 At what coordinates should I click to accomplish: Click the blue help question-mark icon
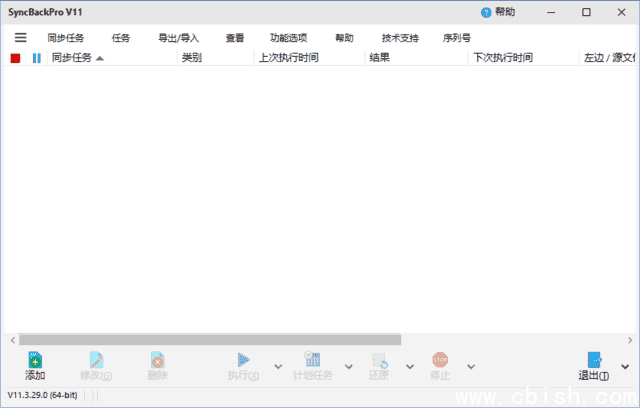(x=486, y=13)
